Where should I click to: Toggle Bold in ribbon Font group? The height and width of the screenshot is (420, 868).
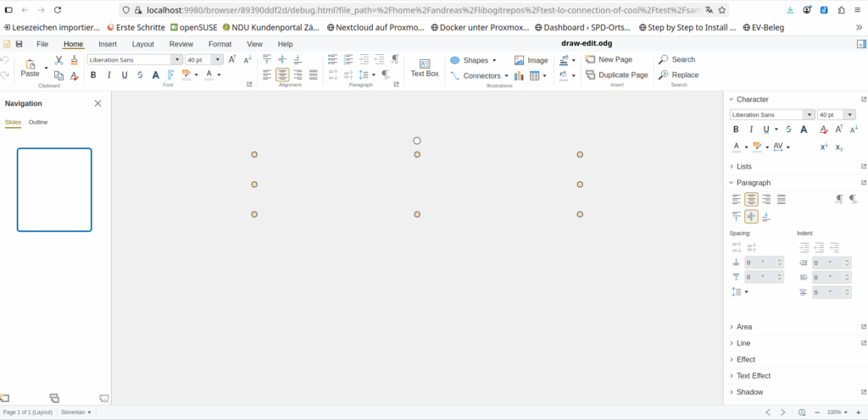(x=93, y=75)
